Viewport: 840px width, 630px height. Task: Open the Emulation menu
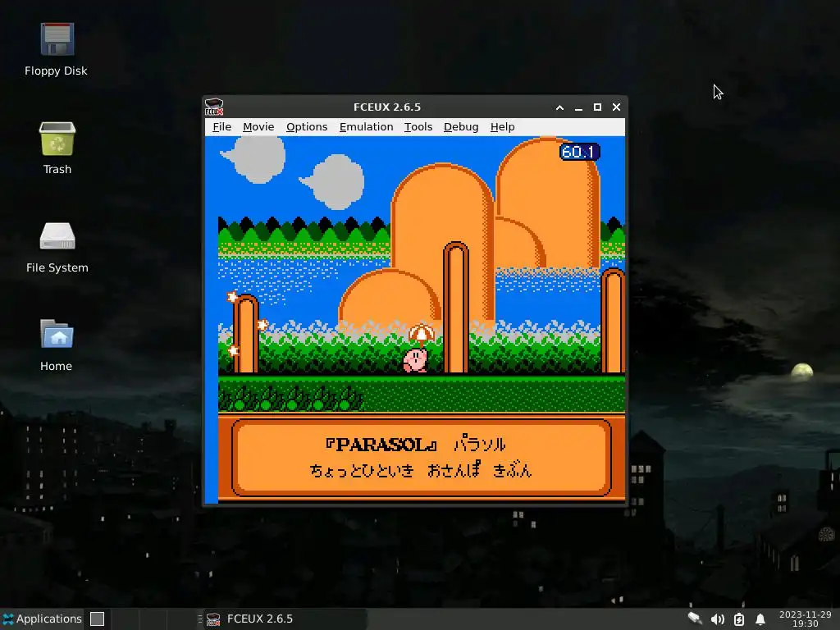coord(366,127)
